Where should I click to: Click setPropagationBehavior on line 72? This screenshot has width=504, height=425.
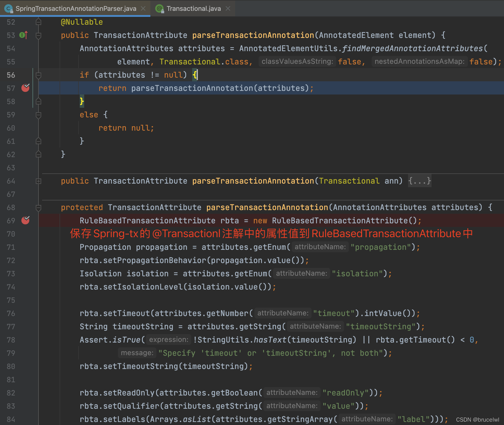click(x=155, y=260)
